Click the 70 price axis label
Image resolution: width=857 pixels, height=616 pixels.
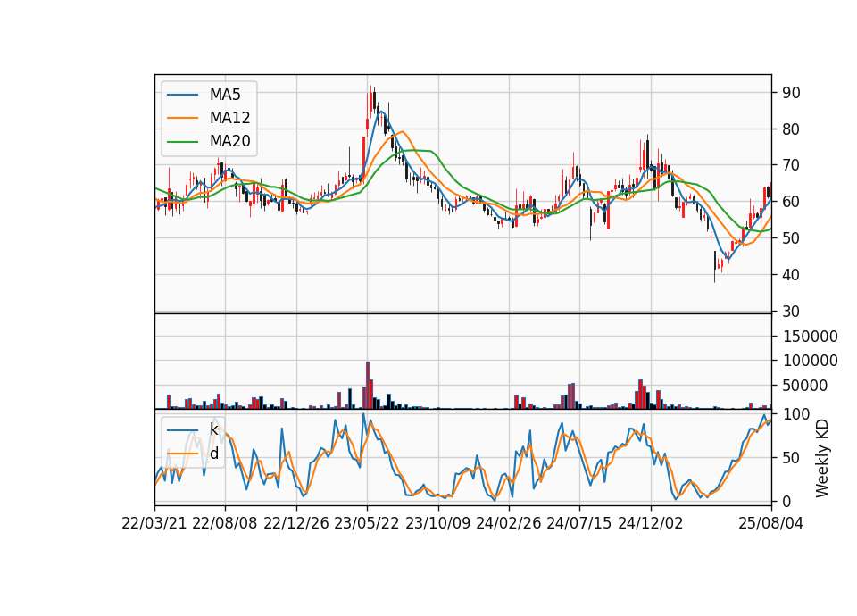coord(792,165)
